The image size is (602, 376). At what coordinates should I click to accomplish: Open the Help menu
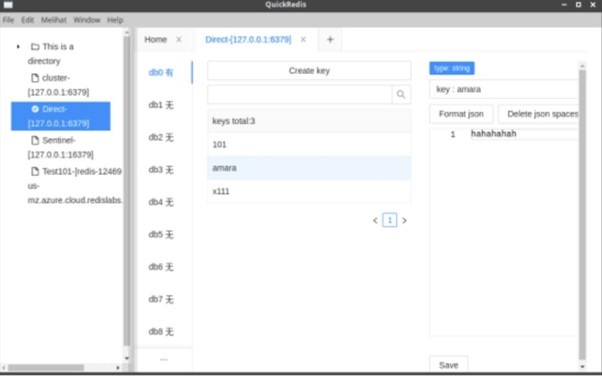point(115,20)
